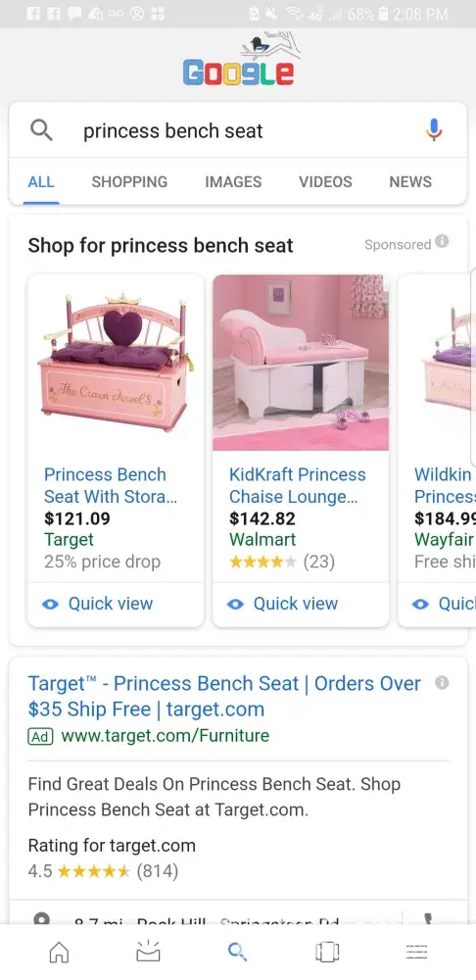Tap the magnifying glass search icon
Image resolution: width=476 pixels, height=980 pixels.
pos(41,130)
